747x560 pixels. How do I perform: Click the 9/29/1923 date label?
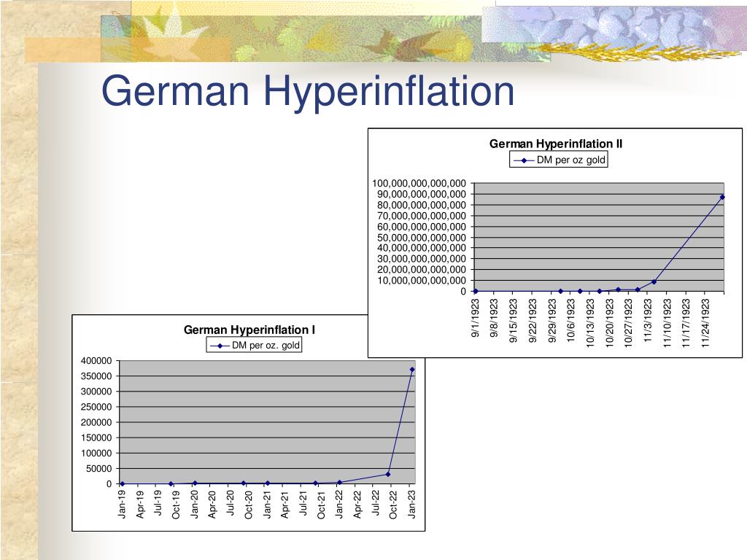[551, 321]
